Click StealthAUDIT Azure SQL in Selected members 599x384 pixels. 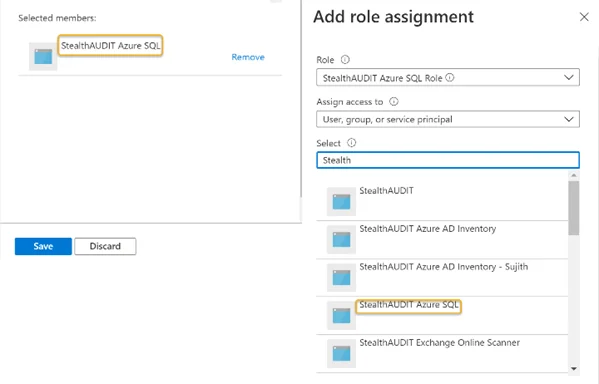tap(110, 46)
